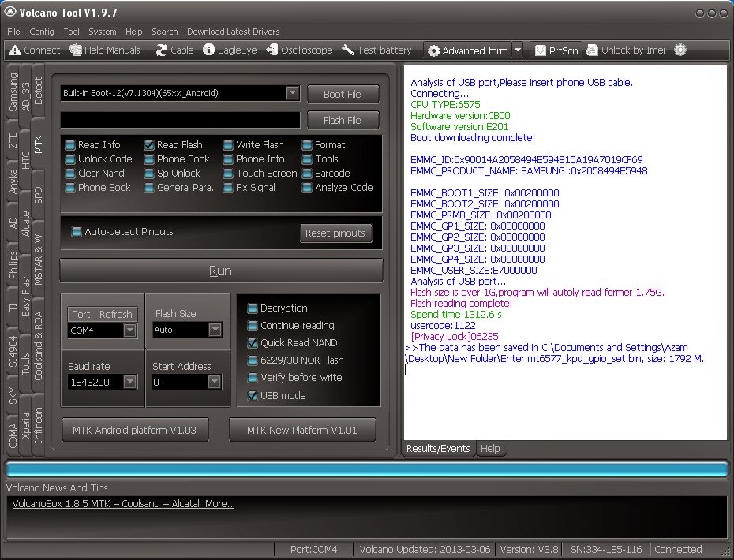Image resolution: width=734 pixels, height=560 pixels.
Task: Disable Quick Read NAND option
Action: pos(253,343)
